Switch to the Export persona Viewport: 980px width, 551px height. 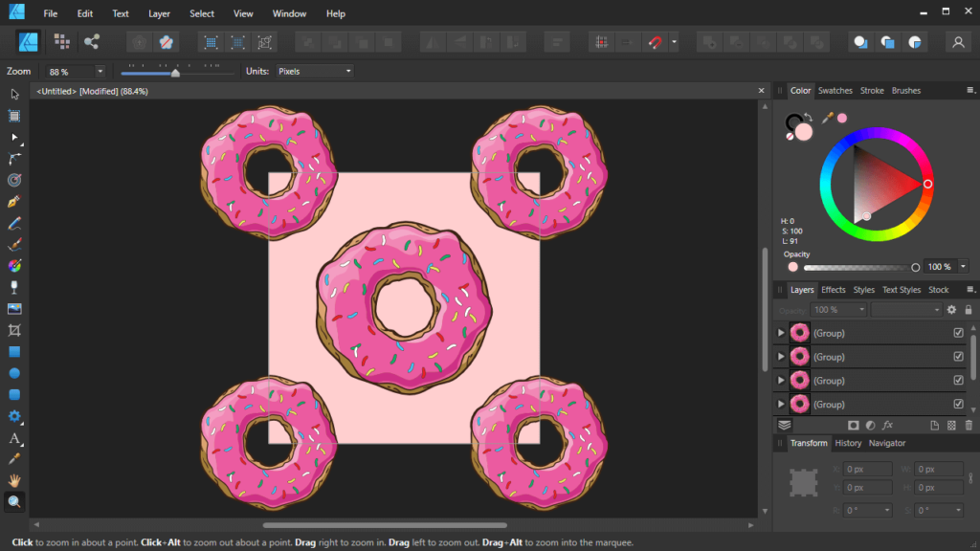(x=92, y=42)
